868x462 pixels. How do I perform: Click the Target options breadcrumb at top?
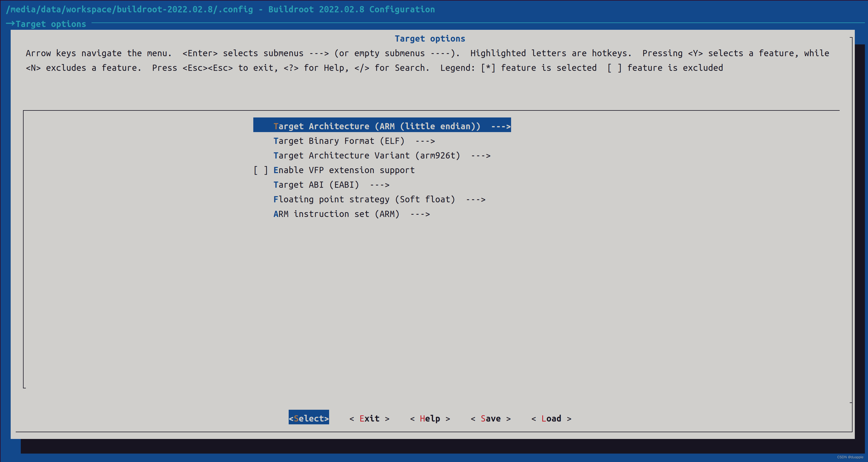pos(51,24)
